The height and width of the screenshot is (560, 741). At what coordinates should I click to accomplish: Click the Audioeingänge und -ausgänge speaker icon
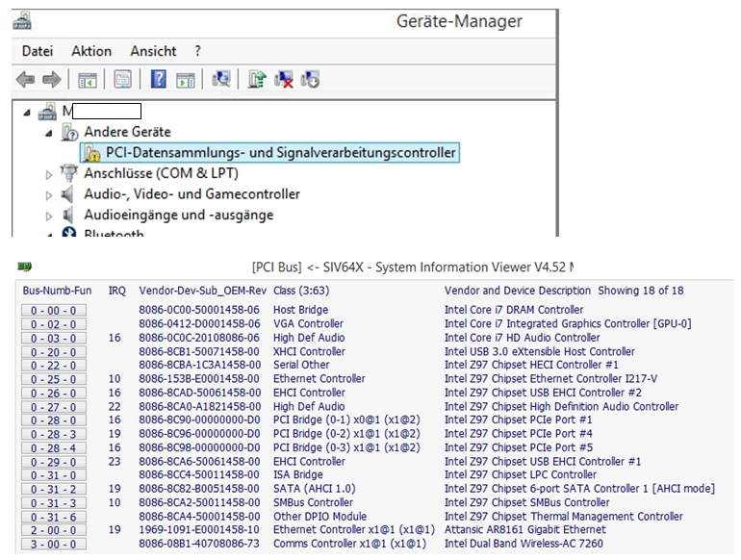[67, 215]
